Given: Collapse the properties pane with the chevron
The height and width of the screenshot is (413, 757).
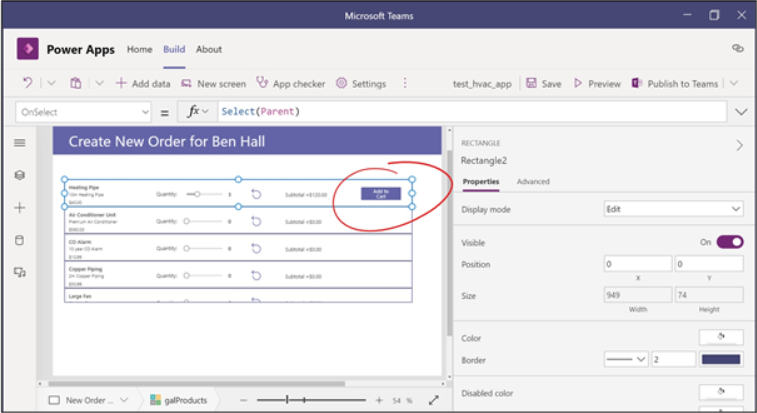Looking at the screenshot, I should tap(739, 145).
